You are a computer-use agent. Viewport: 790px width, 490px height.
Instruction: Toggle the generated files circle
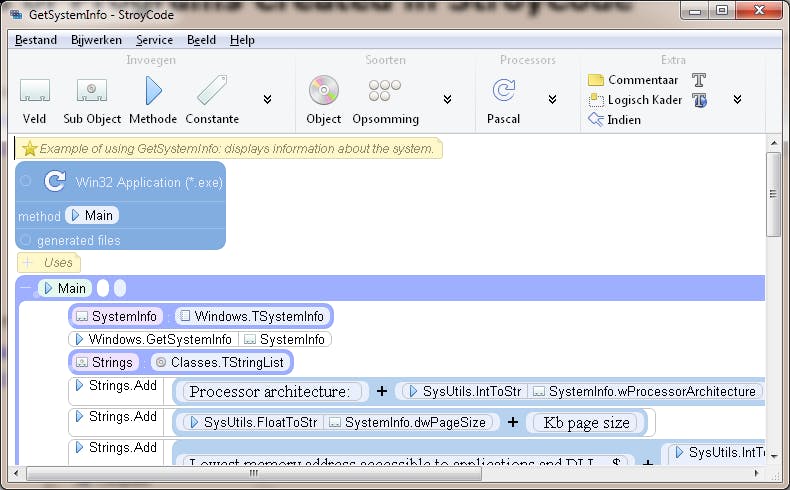point(26,240)
